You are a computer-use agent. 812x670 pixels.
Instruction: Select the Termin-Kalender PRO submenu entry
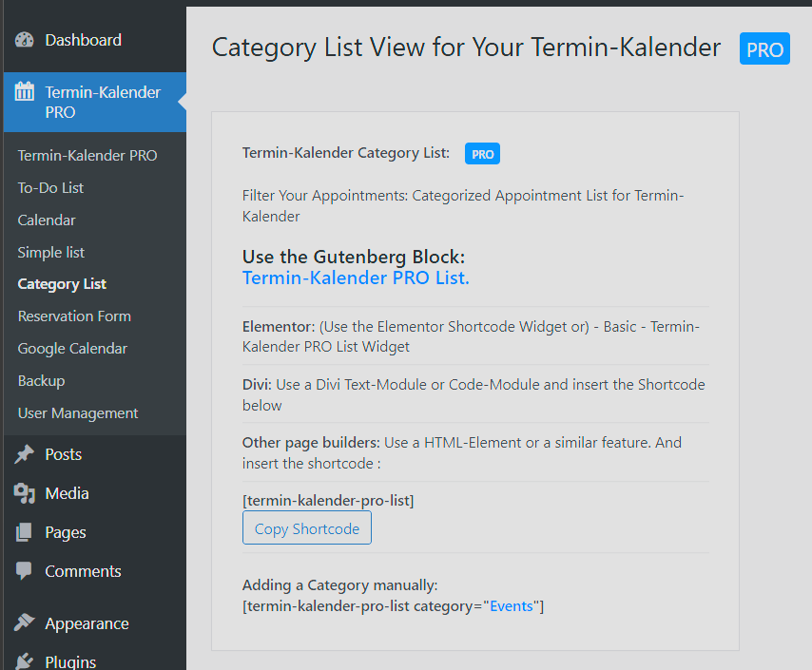87,155
